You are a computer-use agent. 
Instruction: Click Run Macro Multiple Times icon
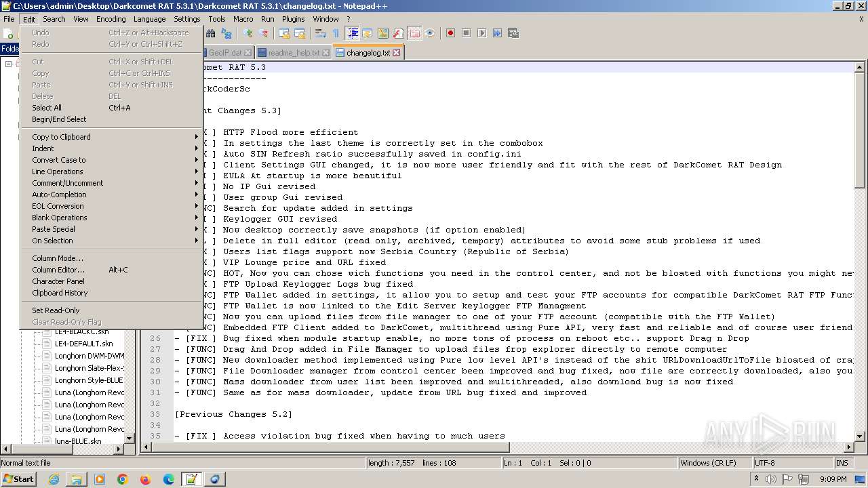(x=497, y=33)
